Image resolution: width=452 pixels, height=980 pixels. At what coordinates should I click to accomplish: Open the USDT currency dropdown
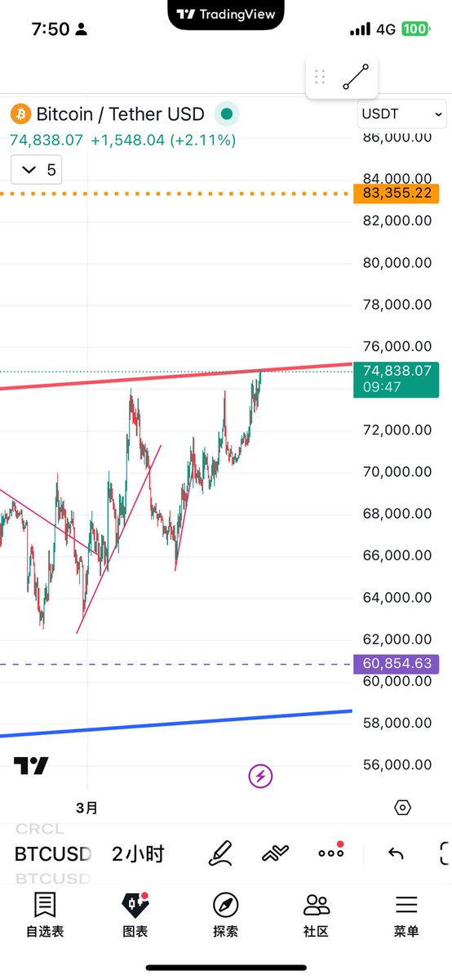click(x=402, y=114)
